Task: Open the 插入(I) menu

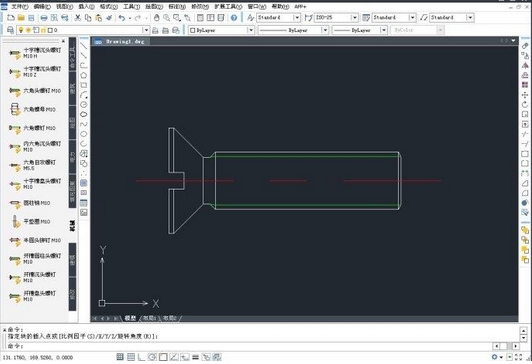Action: (x=86, y=6)
